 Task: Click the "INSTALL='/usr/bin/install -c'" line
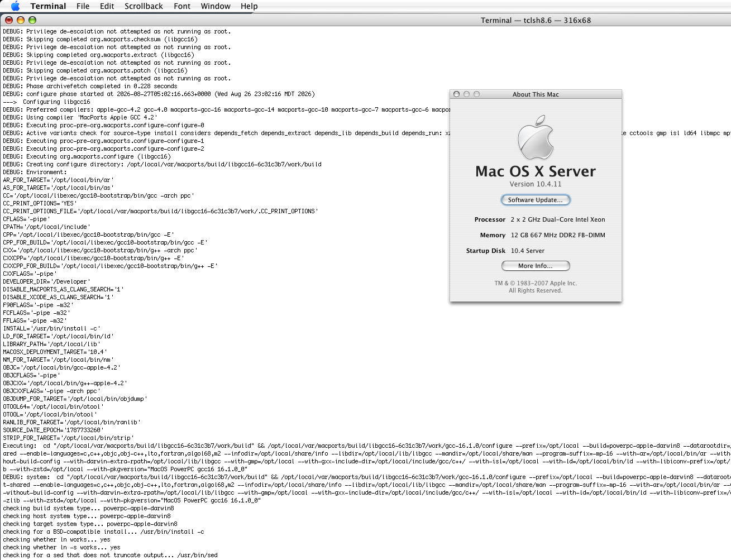(51, 328)
